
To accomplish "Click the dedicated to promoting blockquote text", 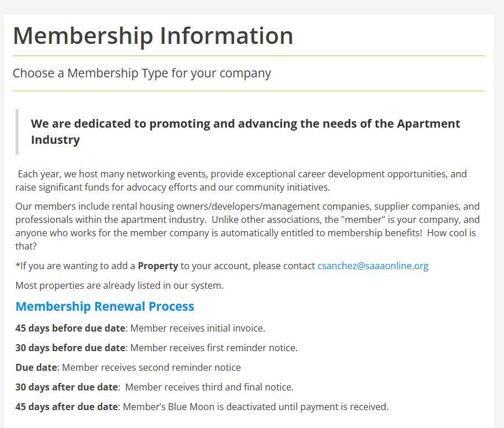I will (246, 132).
